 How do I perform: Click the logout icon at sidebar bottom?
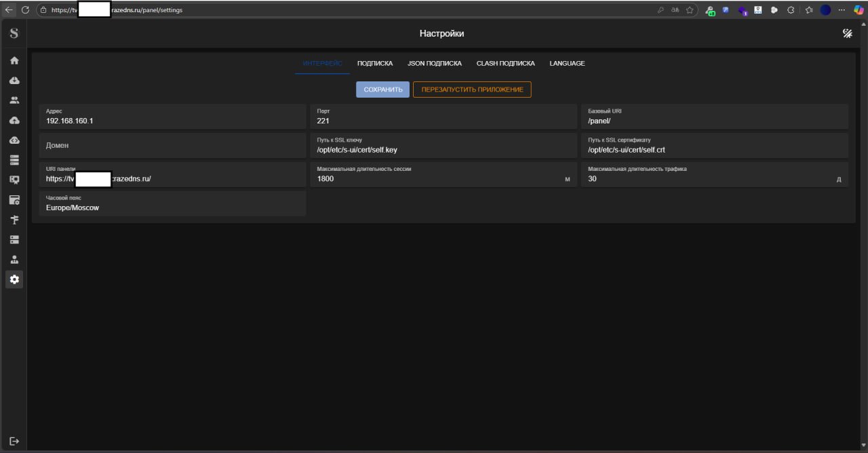[14, 441]
